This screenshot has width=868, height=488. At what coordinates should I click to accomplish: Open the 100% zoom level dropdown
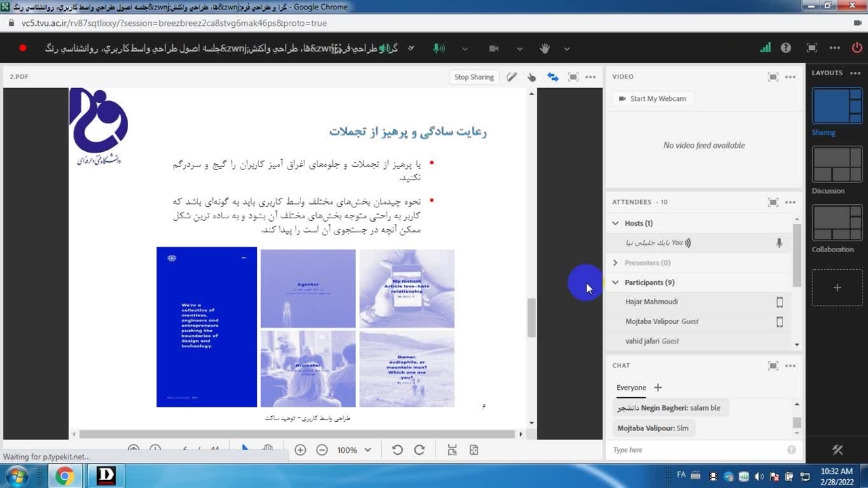pyautogui.click(x=354, y=450)
